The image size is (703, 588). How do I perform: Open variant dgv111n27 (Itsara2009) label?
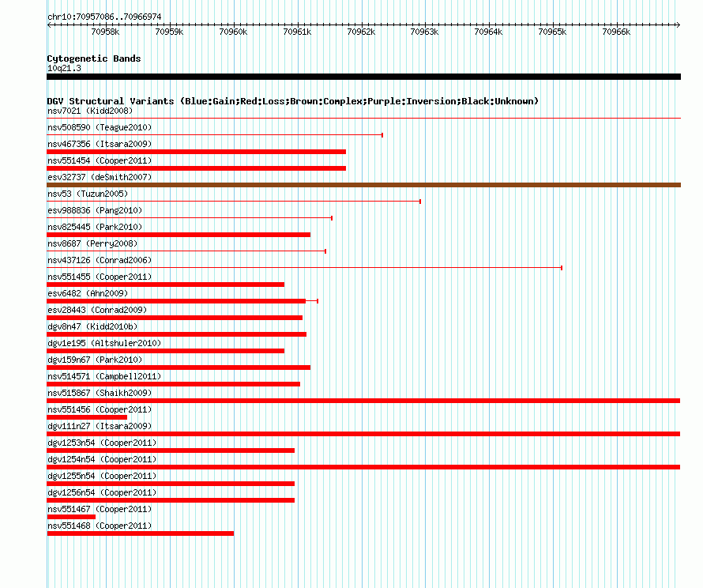coord(100,426)
